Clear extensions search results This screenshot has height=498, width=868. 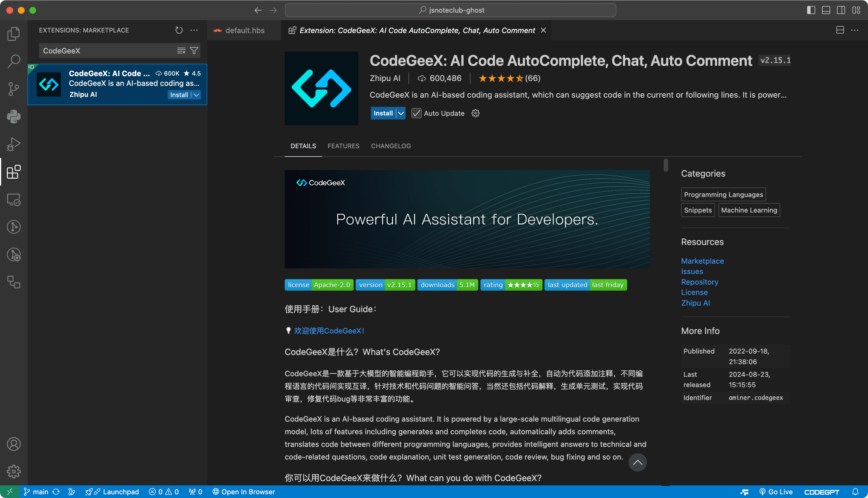coord(181,51)
